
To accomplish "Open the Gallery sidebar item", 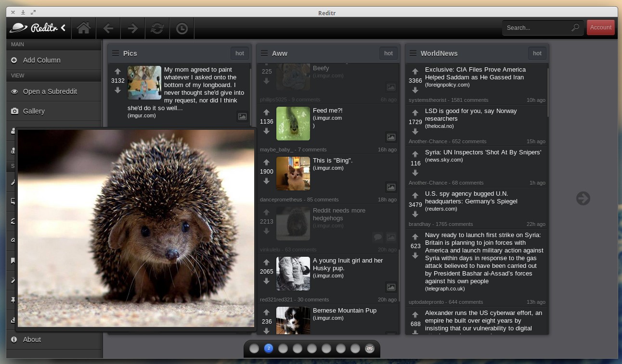I will [x=34, y=111].
